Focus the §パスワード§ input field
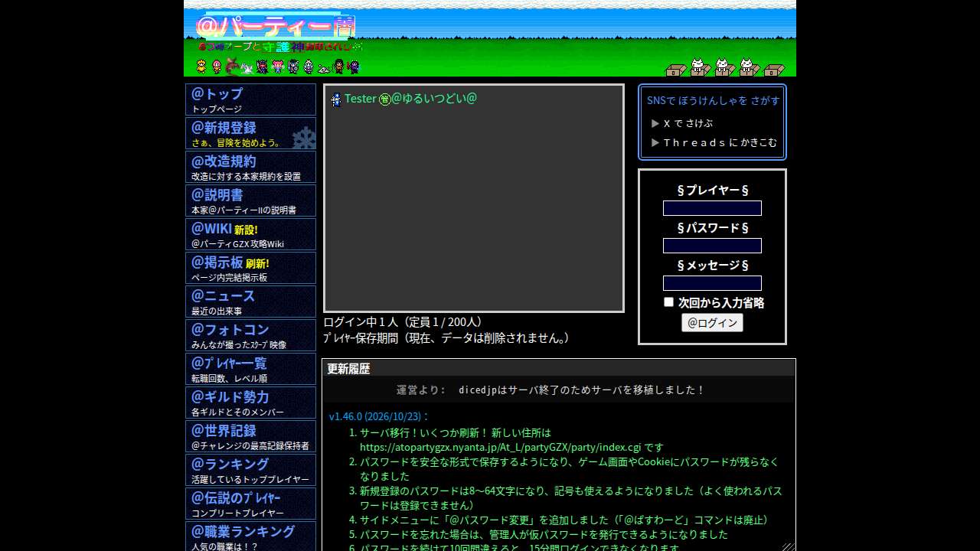 712,246
